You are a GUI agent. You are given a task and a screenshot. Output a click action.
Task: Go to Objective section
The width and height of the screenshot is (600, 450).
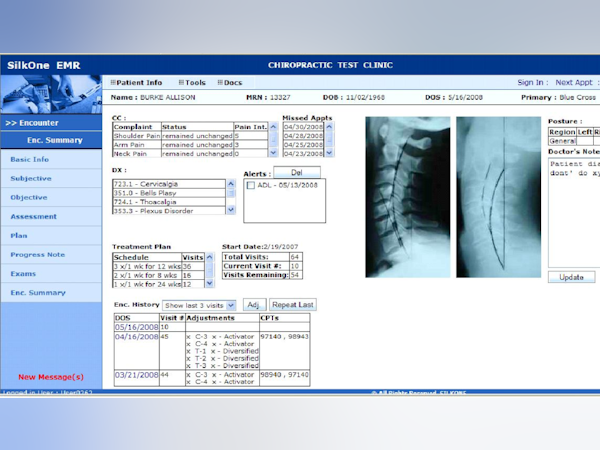pos(51,197)
